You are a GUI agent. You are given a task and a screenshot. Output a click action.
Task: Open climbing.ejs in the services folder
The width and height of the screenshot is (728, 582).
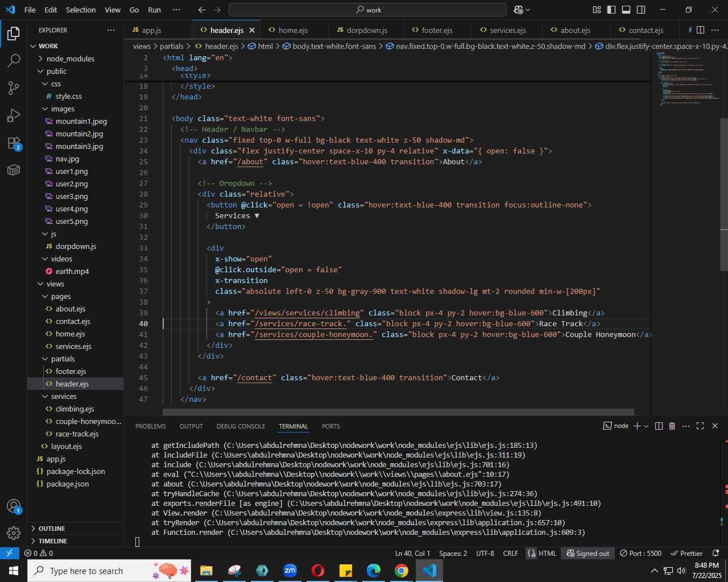[x=75, y=409]
